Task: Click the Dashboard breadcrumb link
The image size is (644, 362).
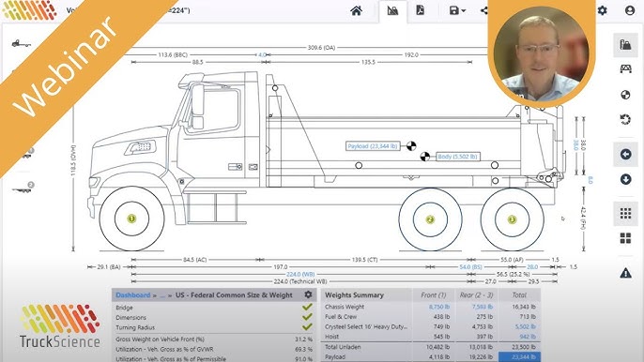Action: [x=133, y=295]
